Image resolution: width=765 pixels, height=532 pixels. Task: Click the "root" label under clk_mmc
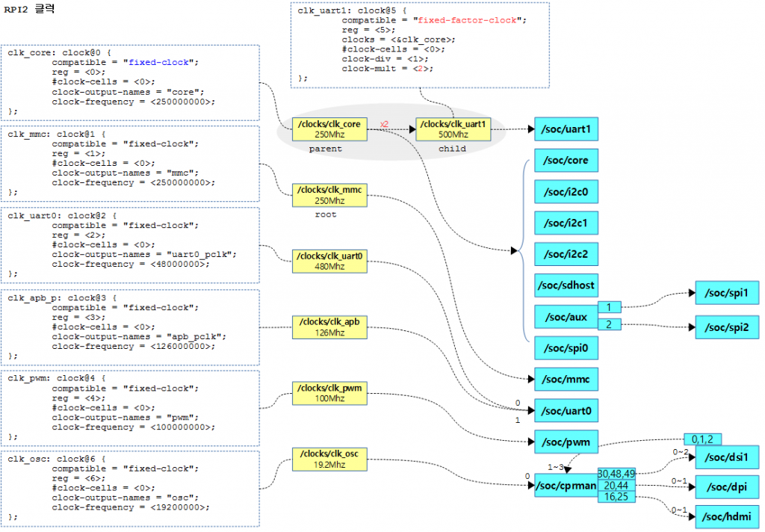click(x=326, y=214)
